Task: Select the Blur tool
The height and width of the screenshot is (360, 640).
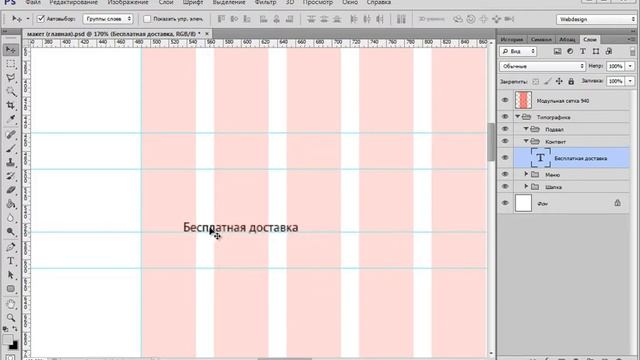Action: (x=11, y=218)
